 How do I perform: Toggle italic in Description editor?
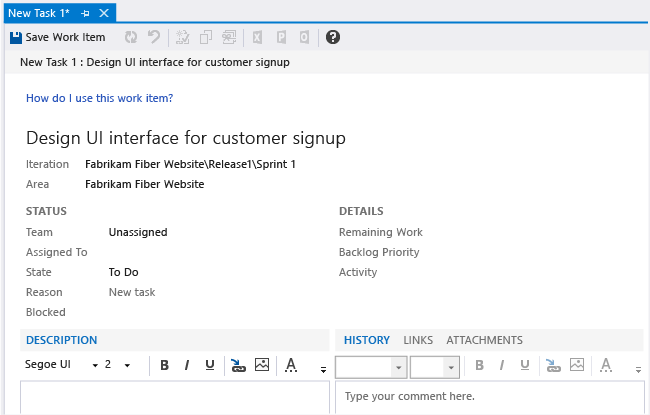click(x=187, y=365)
